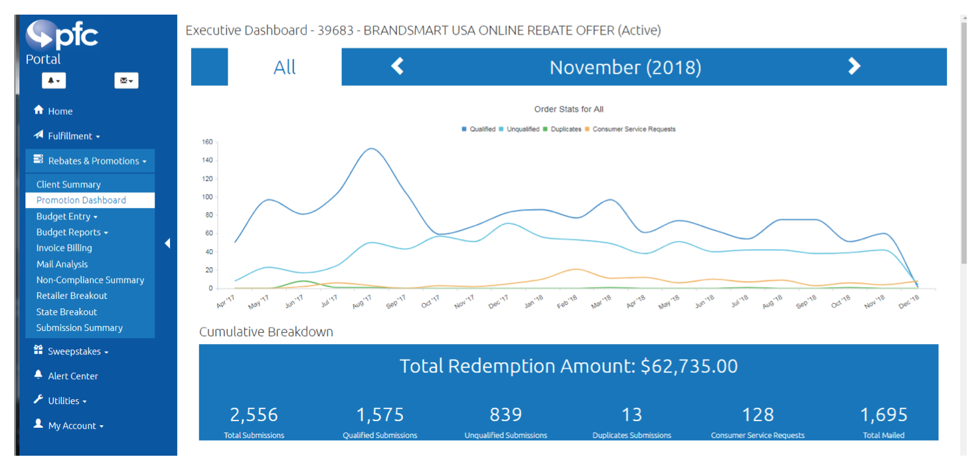Click the 1,695 Total Mailed value
The height and width of the screenshot is (469, 980).
click(x=884, y=415)
